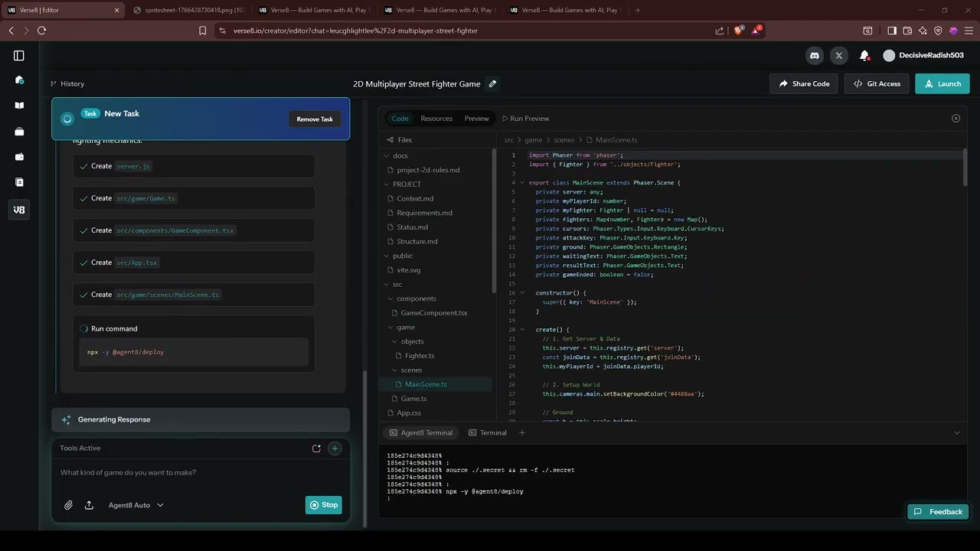
Task: Fold the MainScene class at line 4
Action: click(522, 183)
